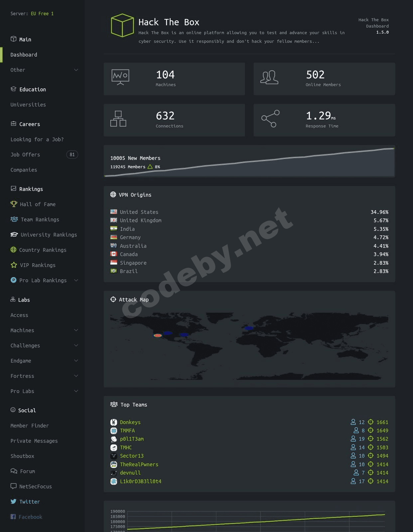Screen dimensions: 413x532
Task: Open the Shoutbox page
Action: point(22,456)
